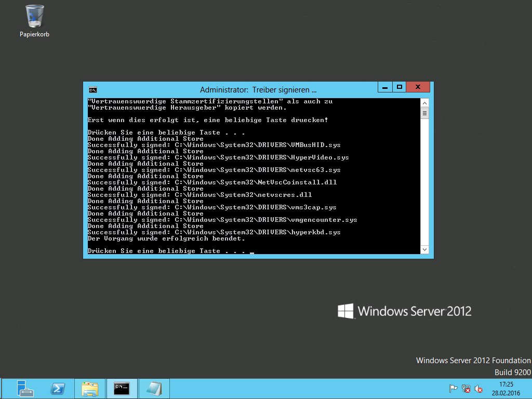Screen dimensions: 532x399
Task: Launch Windows PowerShell from the taskbar
Action: click(57, 389)
